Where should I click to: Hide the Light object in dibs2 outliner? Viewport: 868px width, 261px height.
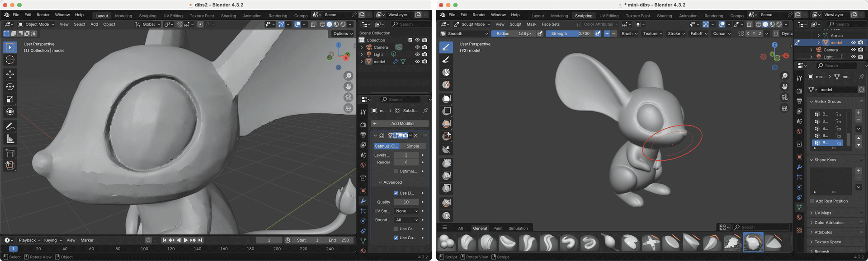point(417,55)
